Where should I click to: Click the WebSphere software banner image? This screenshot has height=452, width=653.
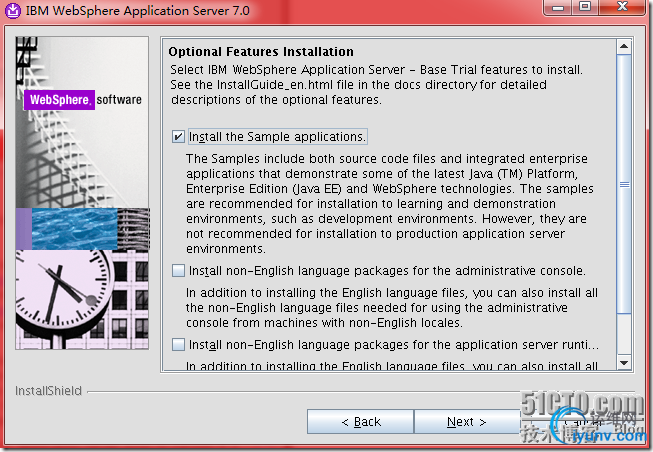pyautogui.click(x=82, y=193)
